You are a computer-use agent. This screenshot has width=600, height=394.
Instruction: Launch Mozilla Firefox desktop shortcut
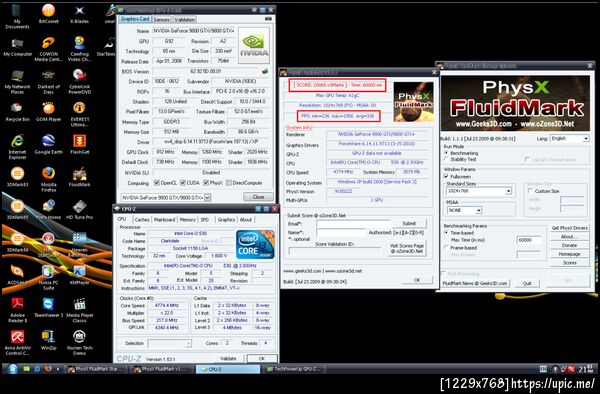pyautogui.click(x=49, y=180)
